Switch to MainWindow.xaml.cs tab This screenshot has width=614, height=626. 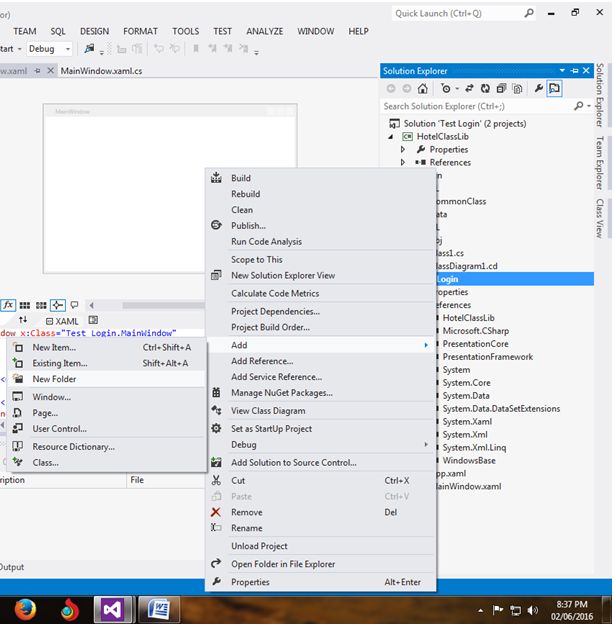point(101,71)
